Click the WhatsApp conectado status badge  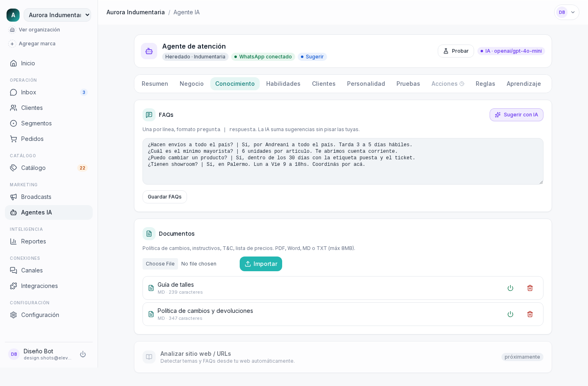click(263, 57)
